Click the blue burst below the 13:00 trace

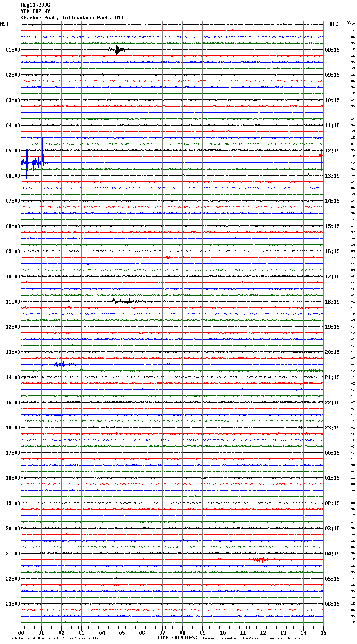tap(63, 364)
